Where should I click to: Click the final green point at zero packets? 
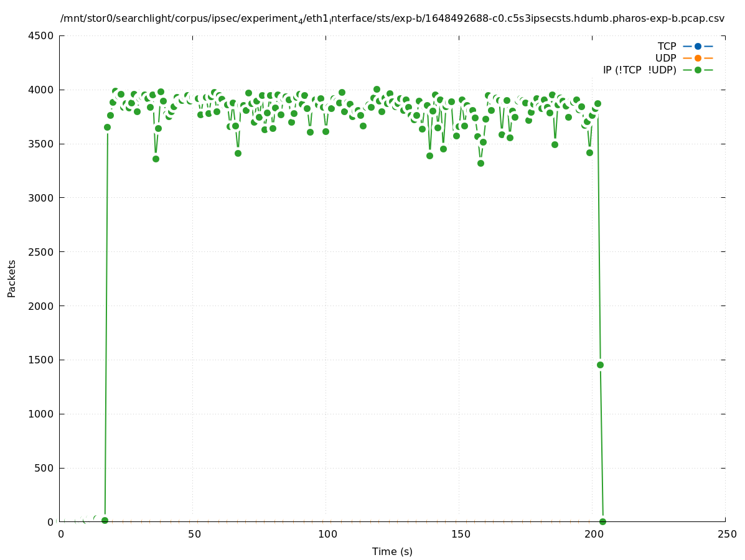tap(602, 521)
